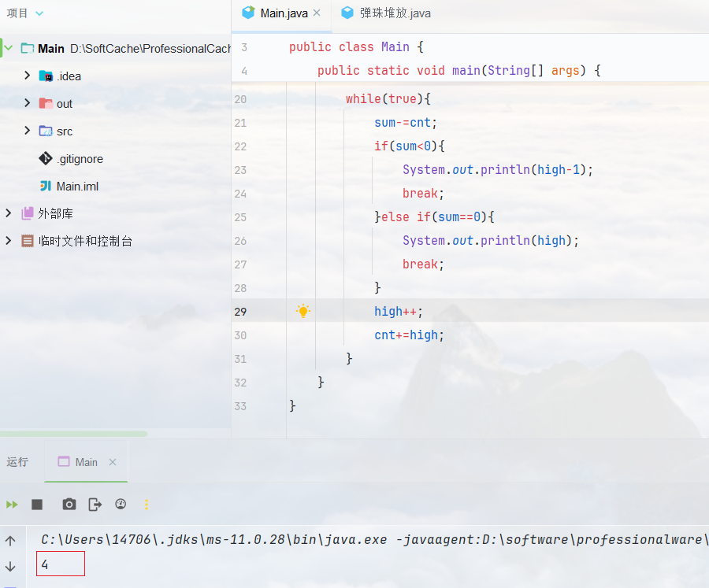Click the down arrow in console gutter

10,567
